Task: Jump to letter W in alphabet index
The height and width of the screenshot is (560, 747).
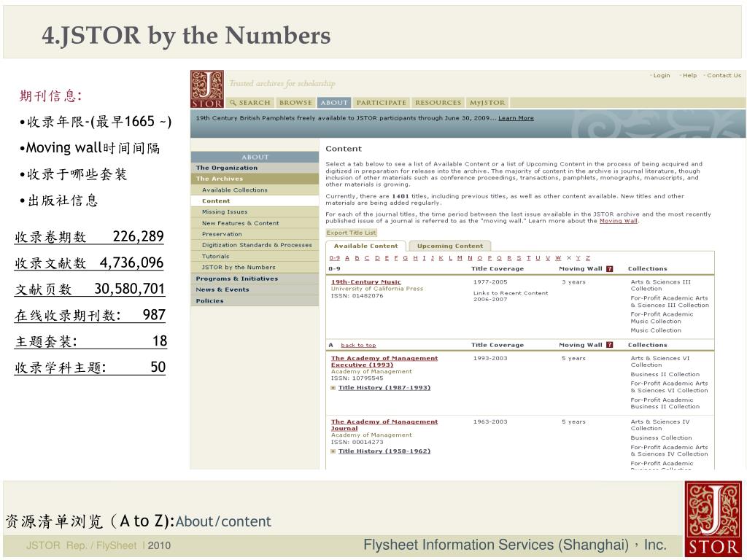Action: pos(558,258)
